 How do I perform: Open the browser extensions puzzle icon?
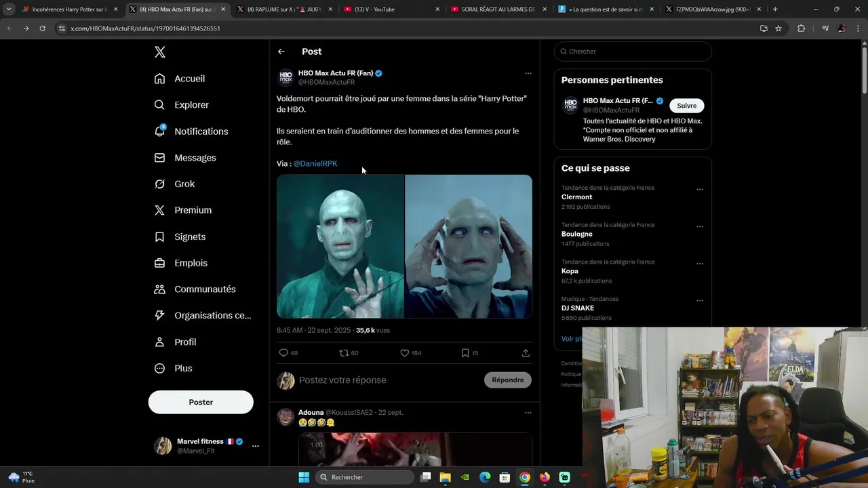click(801, 28)
